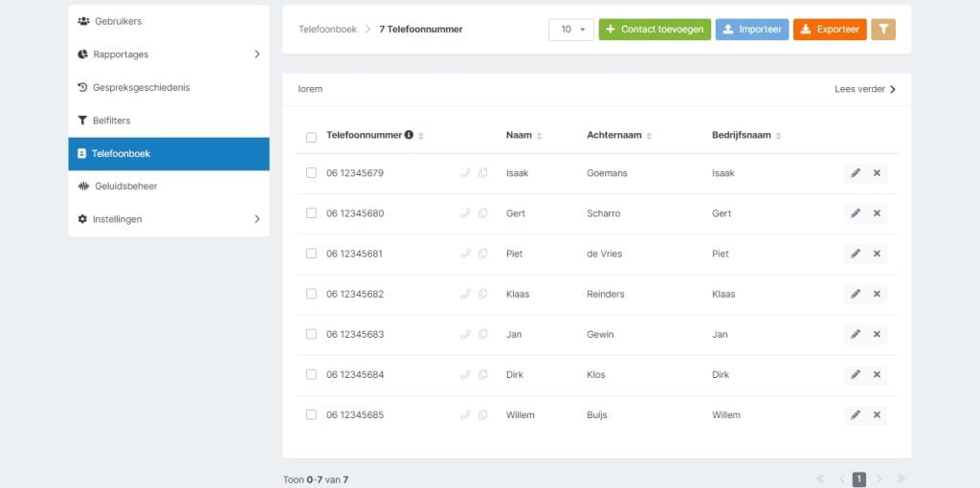The height and width of the screenshot is (488, 980).
Task: Click the call icon in Piet's row
Action: tap(465, 254)
